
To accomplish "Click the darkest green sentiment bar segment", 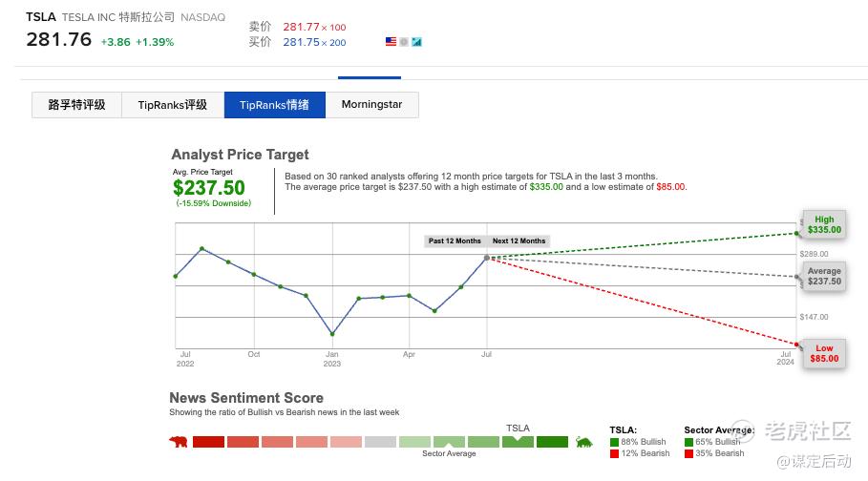I will (x=552, y=442).
